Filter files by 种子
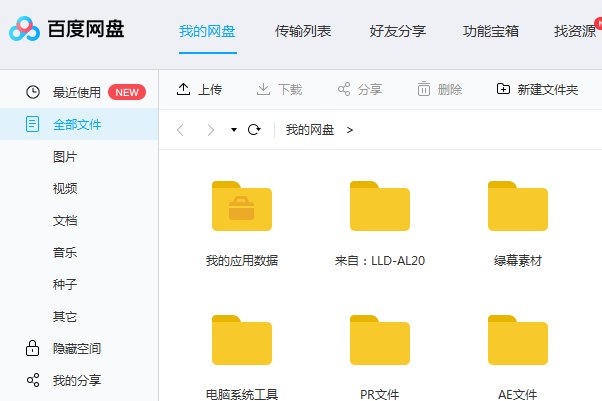 [x=65, y=285]
